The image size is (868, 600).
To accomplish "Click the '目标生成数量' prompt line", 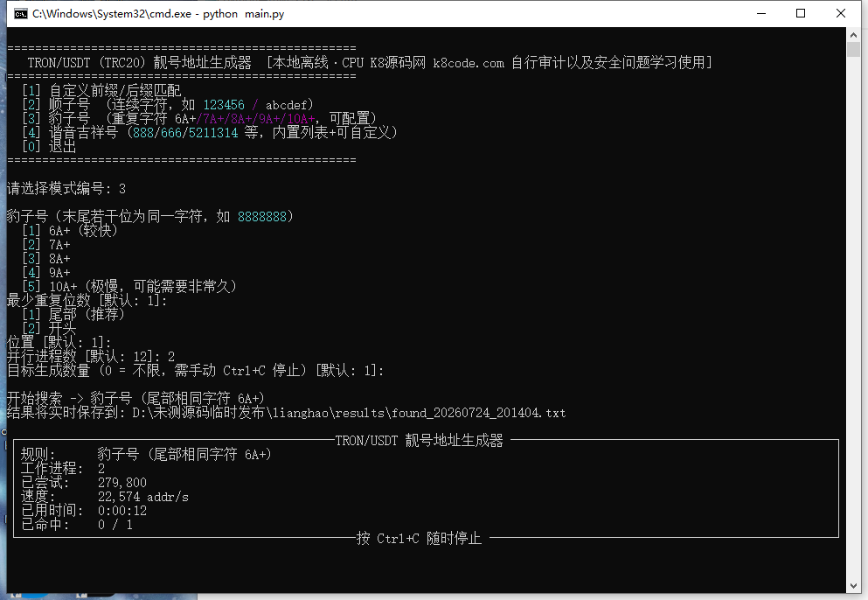I will [x=196, y=370].
